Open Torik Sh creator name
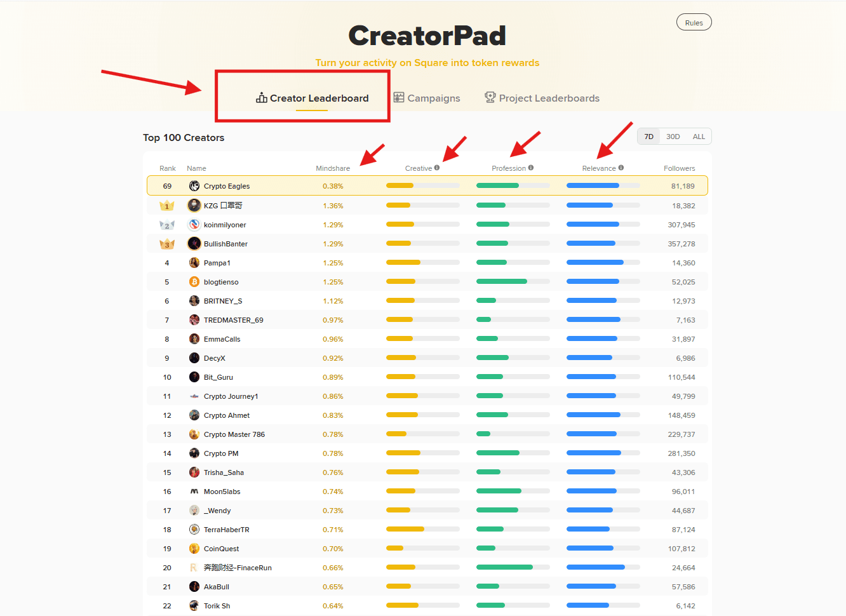The width and height of the screenshot is (846, 616). coord(217,606)
